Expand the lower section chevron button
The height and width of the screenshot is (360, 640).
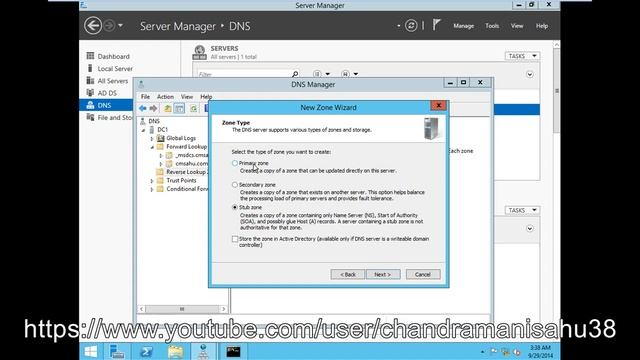tap(529, 229)
